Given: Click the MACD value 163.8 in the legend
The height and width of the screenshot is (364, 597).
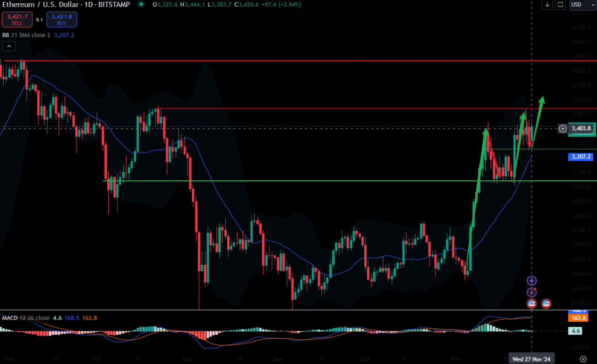Looking at the screenshot, I should [x=89, y=318].
